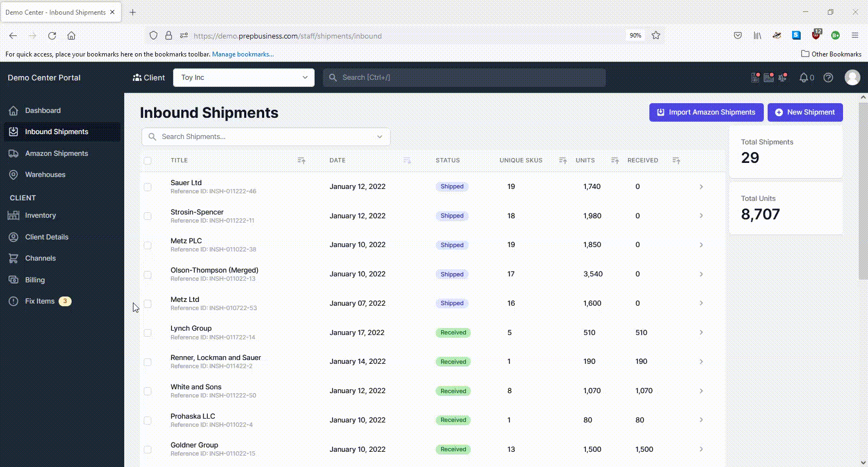The width and height of the screenshot is (868, 467).
Task: Open the Toy Inc client dropdown
Action: click(x=244, y=78)
